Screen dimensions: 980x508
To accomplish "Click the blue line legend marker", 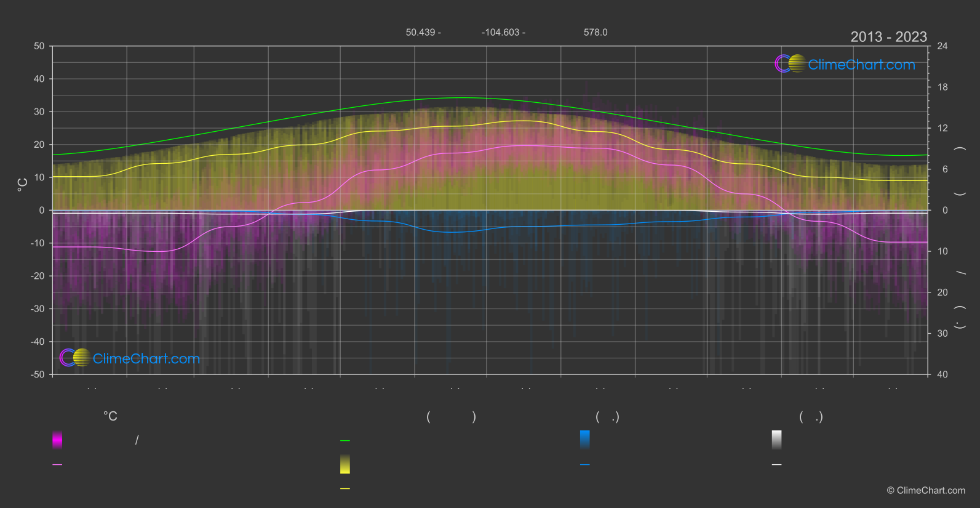I will [x=585, y=465].
